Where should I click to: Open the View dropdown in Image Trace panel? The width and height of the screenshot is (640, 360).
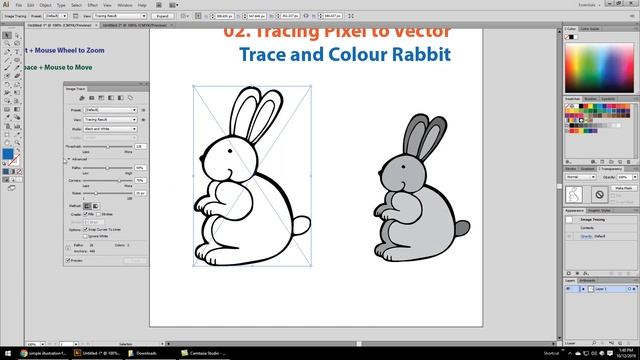(x=110, y=120)
